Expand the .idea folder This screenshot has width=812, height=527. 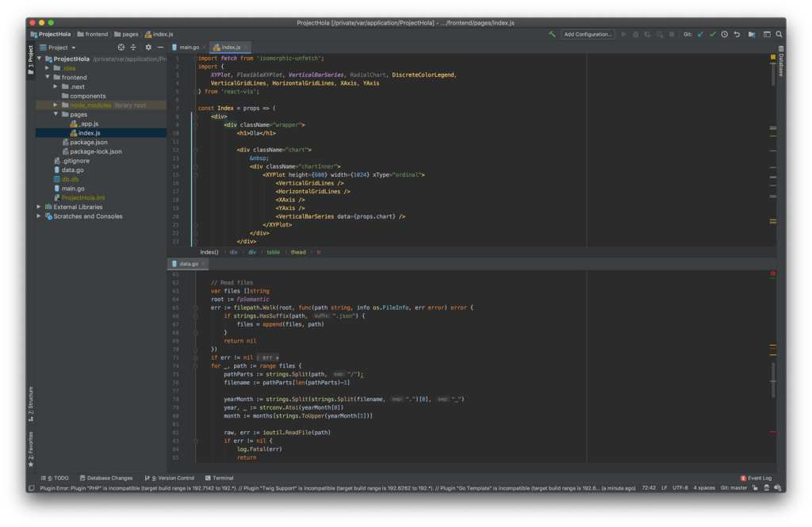(x=47, y=68)
